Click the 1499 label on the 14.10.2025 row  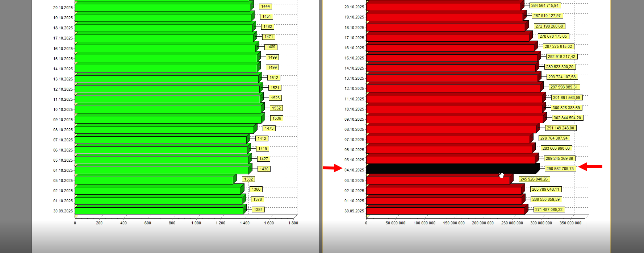272,67
